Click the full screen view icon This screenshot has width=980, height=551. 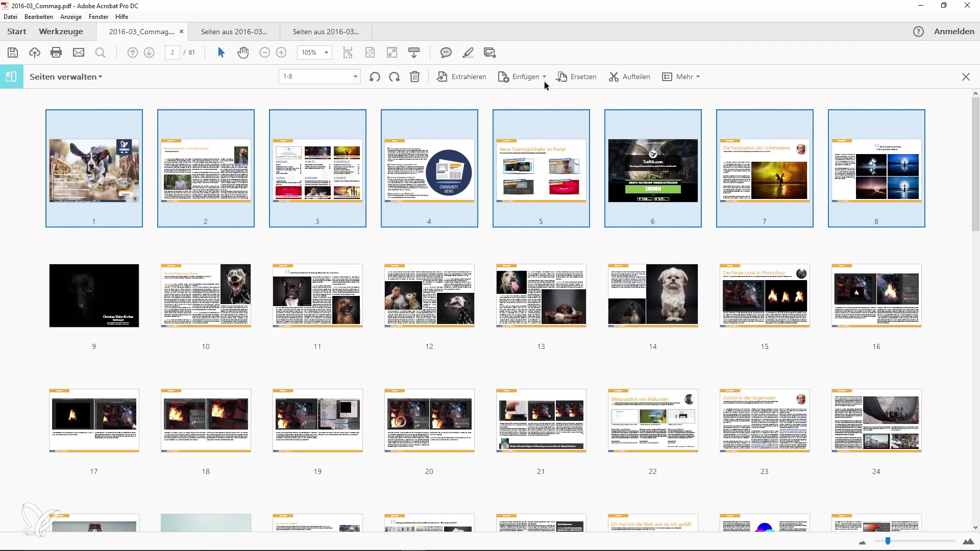tap(392, 53)
